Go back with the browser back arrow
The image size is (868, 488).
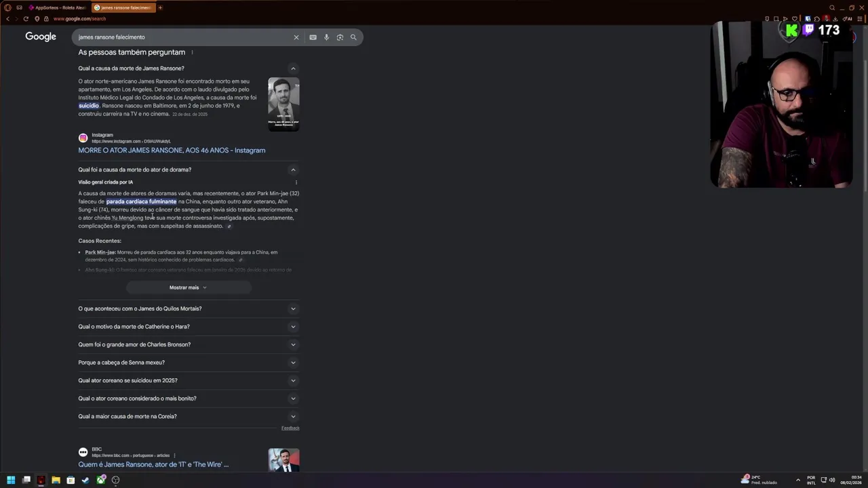tap(7, 19)
